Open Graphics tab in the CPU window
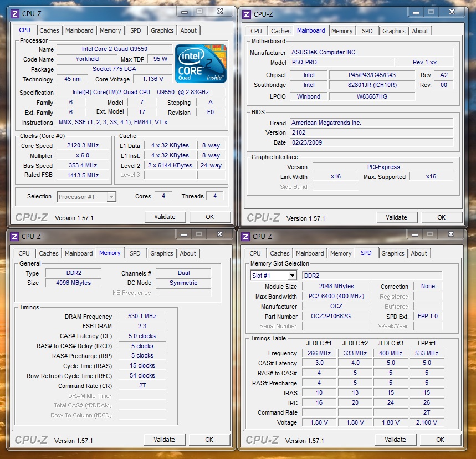Image resolution: width=476 pixels, height=459 pixels. coord(162,30)
